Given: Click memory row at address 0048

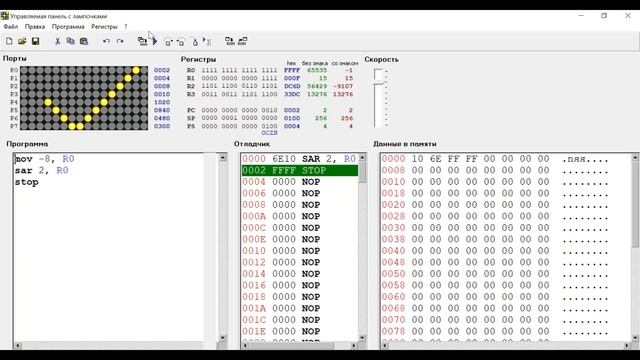Looking at the screenshot, I should click(x=495, y=262).
